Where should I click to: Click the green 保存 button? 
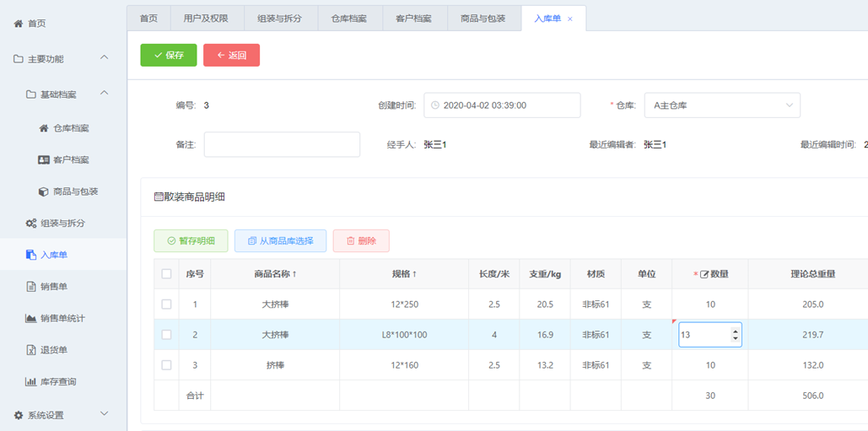(x=169, y=56)
